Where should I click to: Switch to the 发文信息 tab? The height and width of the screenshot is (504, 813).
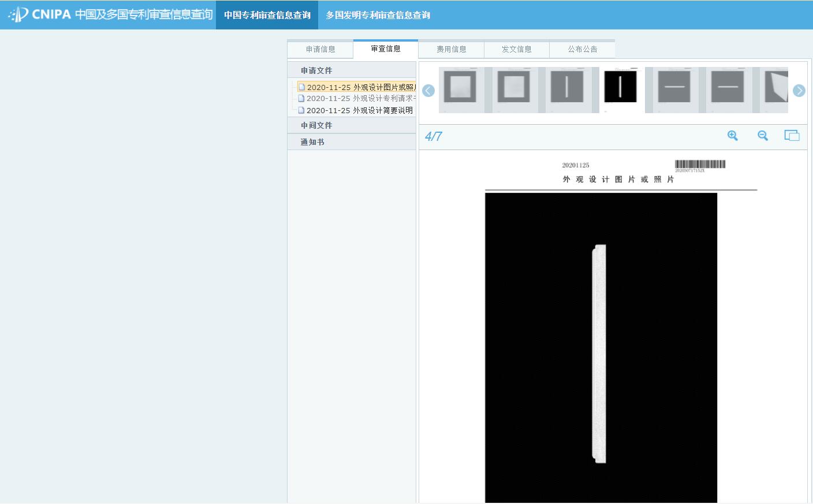pos(516,50)
